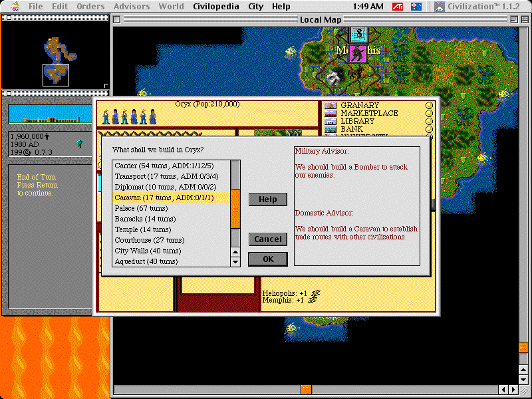Click the Library building icon
532x399 pixels.
[x=330, y=121]
